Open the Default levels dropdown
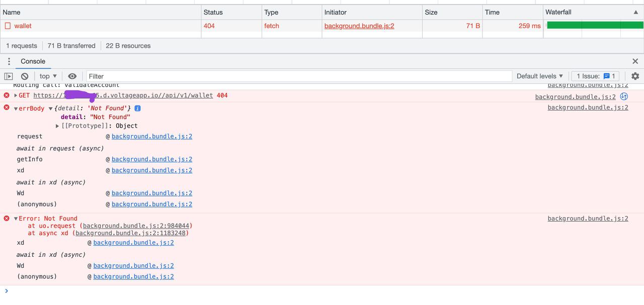The image size is (644, 305). click(x=539, y=76)
